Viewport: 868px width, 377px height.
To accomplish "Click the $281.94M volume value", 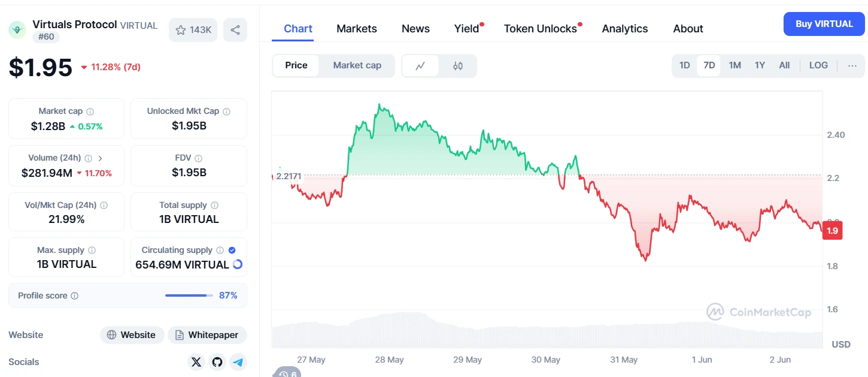I will point(47,173).
